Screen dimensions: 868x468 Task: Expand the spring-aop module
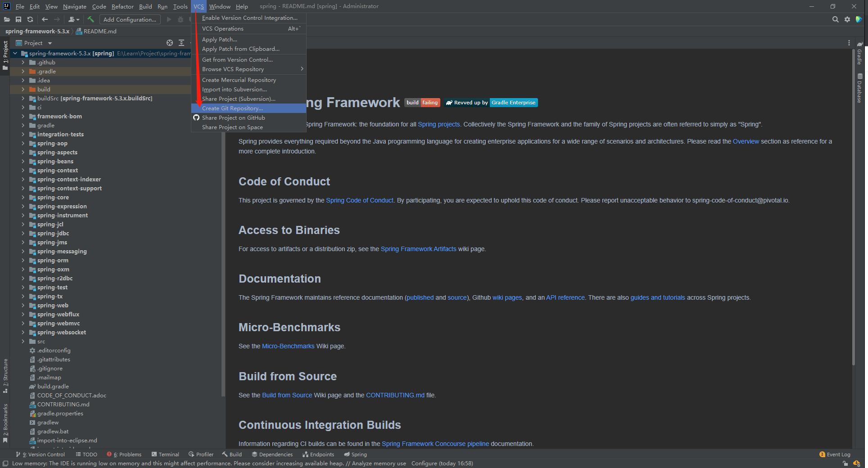(x=23, y=143)
